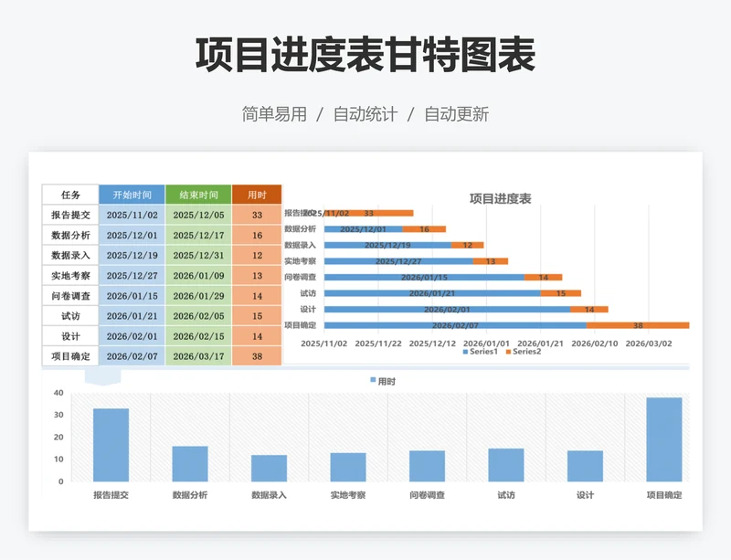
Task: Click duration cell showing 38 in table
Action: click(x=257, y=356)
